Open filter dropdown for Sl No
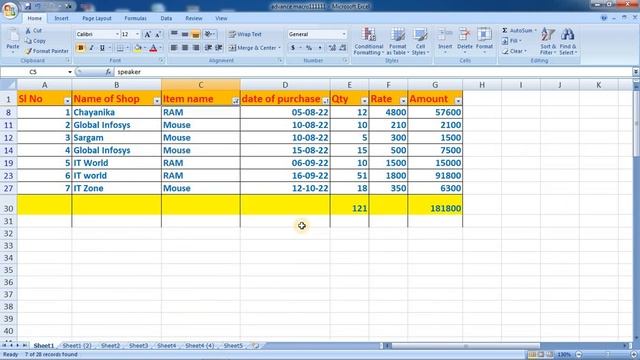Image resolution: width=640 pixels, height=360 pixels. tap(67, 100)
